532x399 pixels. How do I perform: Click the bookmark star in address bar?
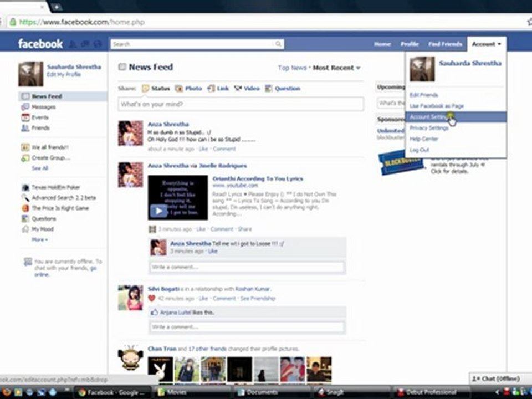(530, 22)
